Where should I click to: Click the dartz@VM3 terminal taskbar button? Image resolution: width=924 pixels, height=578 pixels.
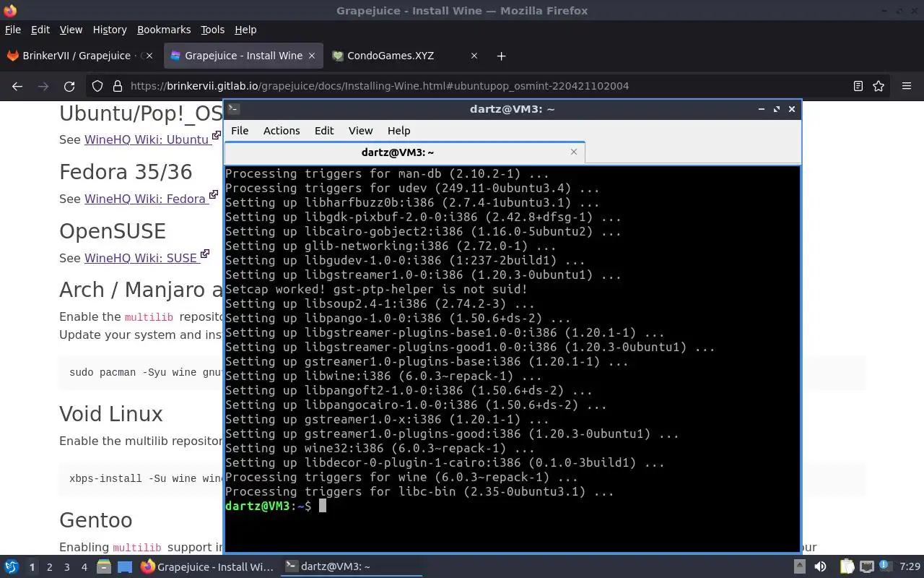point(350,567)
